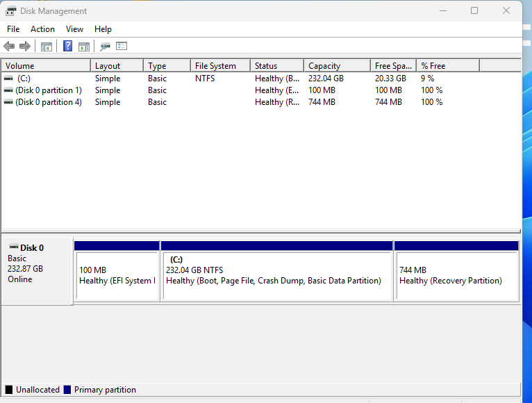Open the Help menu

pos(103,29)
